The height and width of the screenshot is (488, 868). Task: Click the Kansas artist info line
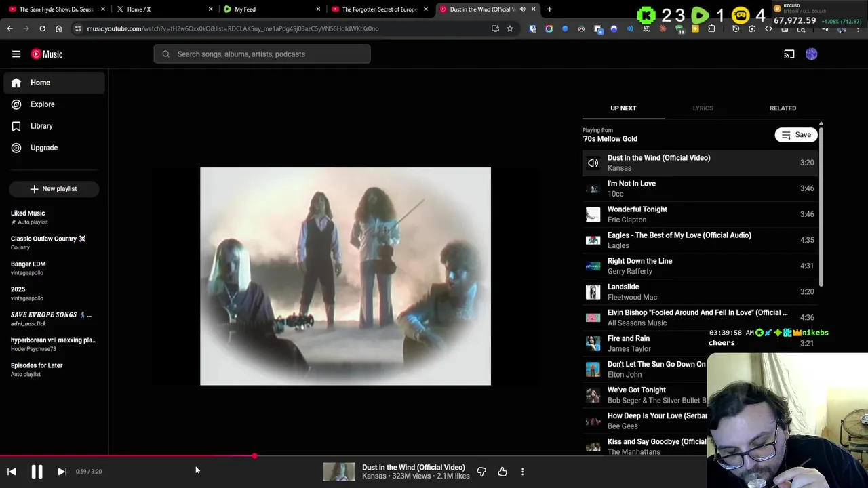pyautogui.click(x=416, y=476)
